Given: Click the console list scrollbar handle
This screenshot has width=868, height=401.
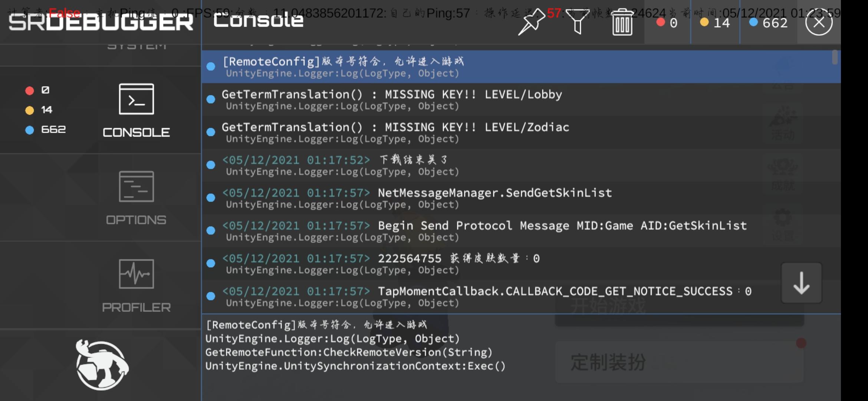Looking at the screenshot, I should click(835, 58).
